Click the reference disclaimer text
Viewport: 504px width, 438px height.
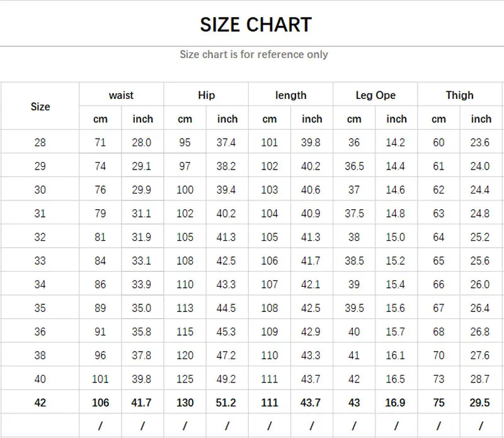pyautogui.click(x=252, y=55)
